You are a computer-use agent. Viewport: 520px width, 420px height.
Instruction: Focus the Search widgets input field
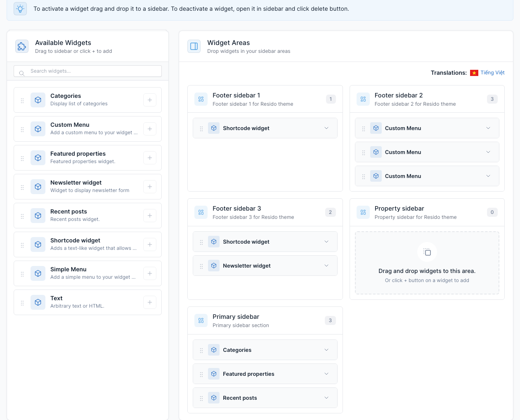(x=87, y=71)
